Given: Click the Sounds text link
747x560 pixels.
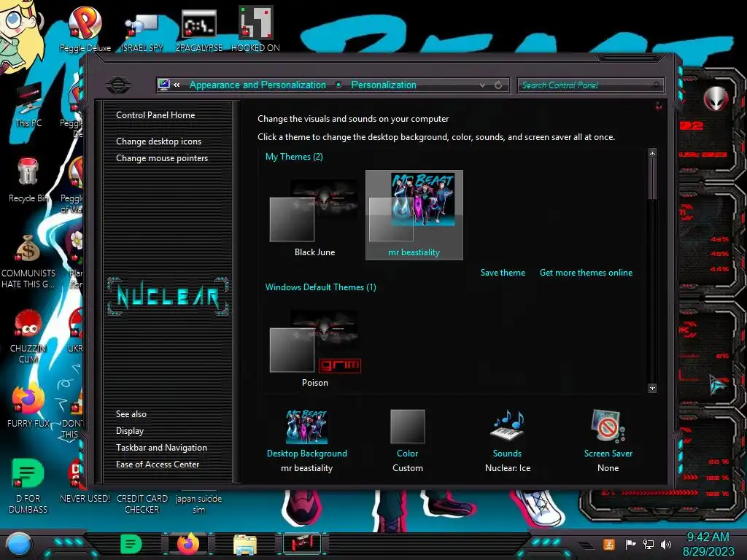Looking at the screenshot, I should click(507, 454).
